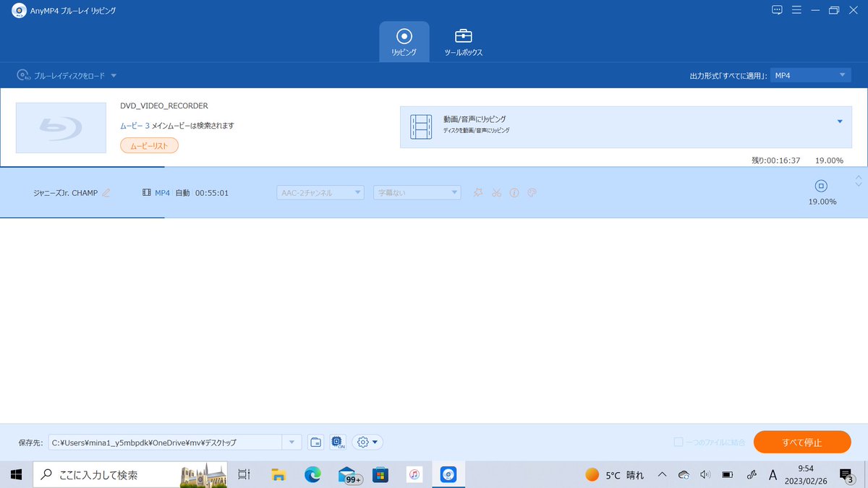The width and height of the screenshot is (868, 488).
Task: Click the ムービーリスト button
Action: pyautogui.click(x=149, y=146)
